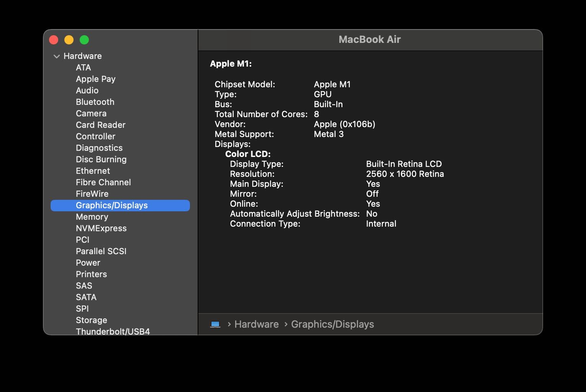Click Graphics/Displays in the bottom path bar

pos(332,324)
